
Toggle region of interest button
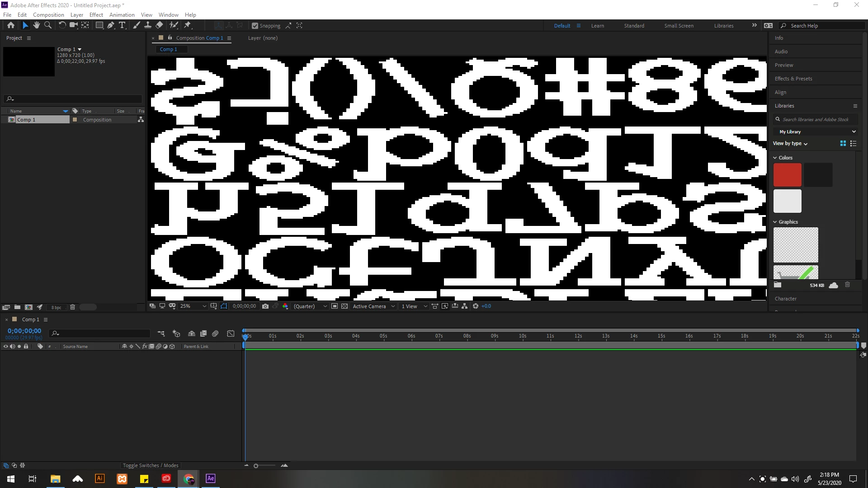(x=335, y=306)
